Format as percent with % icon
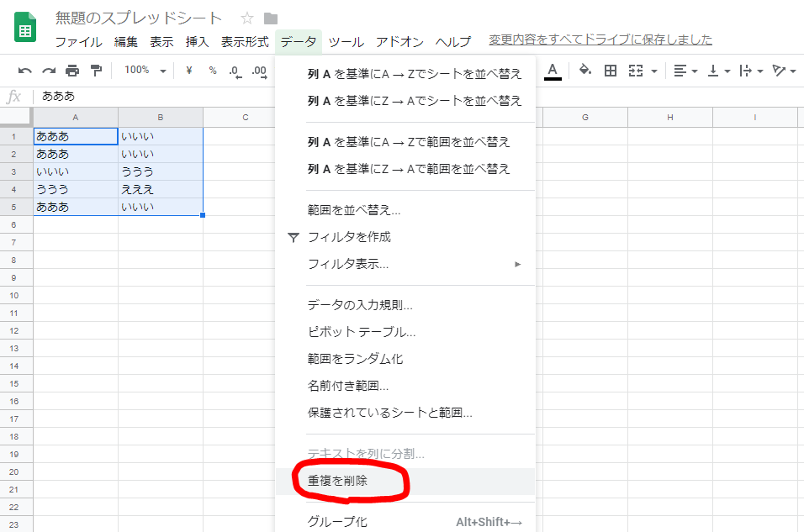The image size is (804, 532). pos(213,71)
